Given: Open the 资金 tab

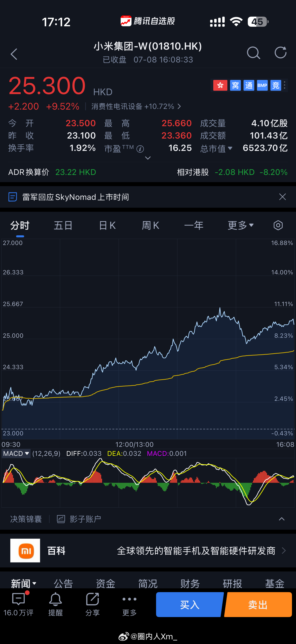Looking at the screenshot, I should point(106,584).
